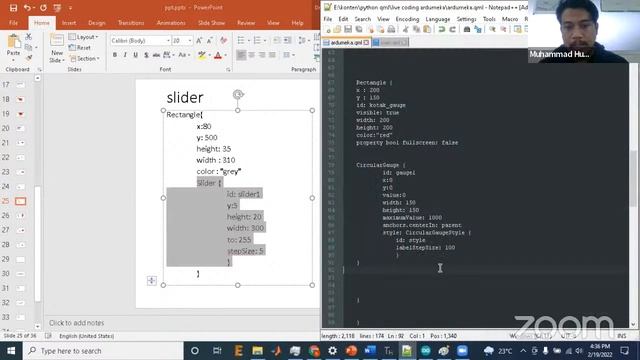Cut selection in Notepad++ toolbar
This screenshot has height=360, width=640.
pos(406,29)
